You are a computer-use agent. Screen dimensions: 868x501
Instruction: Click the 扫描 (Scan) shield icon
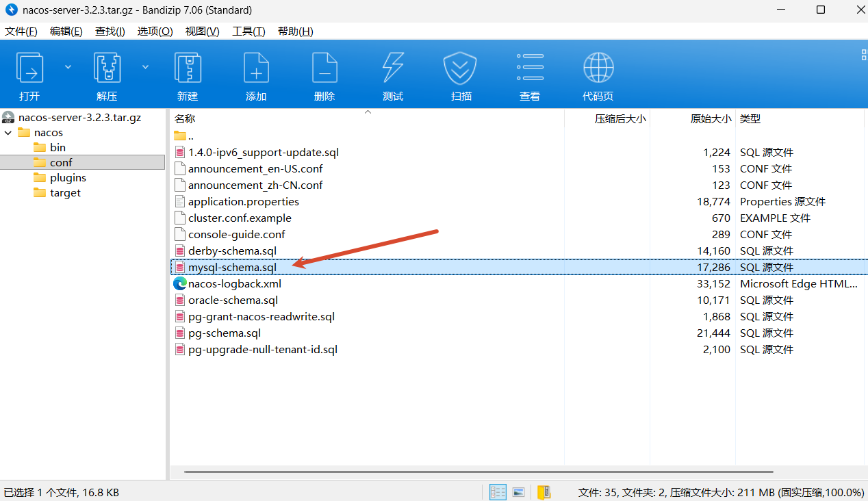(x=461, y=68)
